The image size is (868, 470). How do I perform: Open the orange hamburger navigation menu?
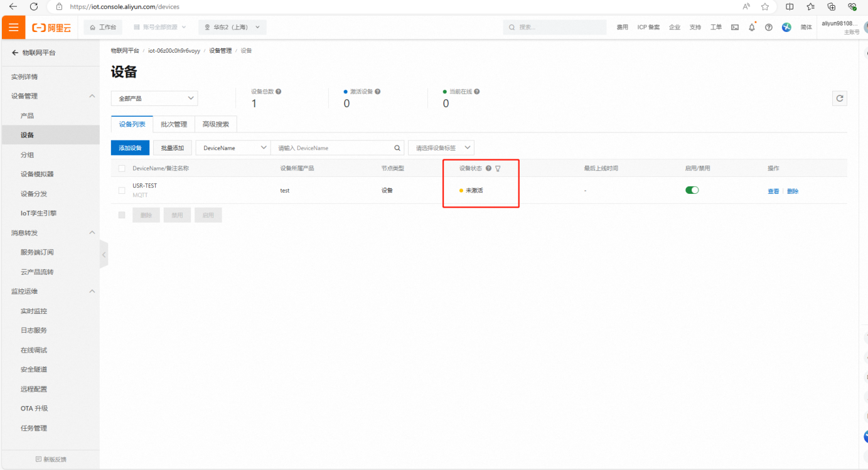(13, 27)
